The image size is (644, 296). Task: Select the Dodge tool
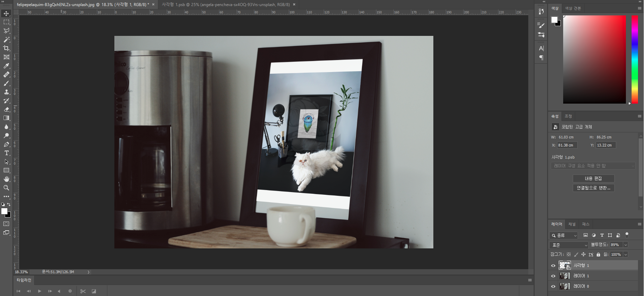coord(6,135)
